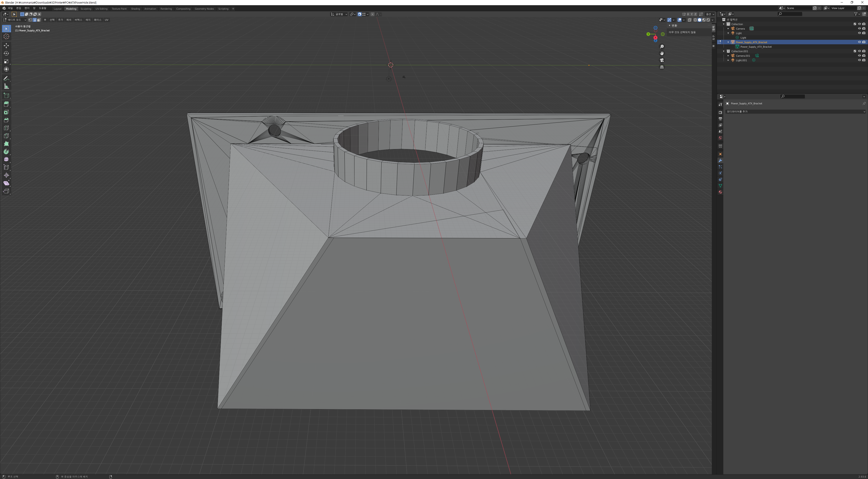Select the Knife tool in toolbar
This screenshot has width=868, height=479.
(x=6, y=136)
